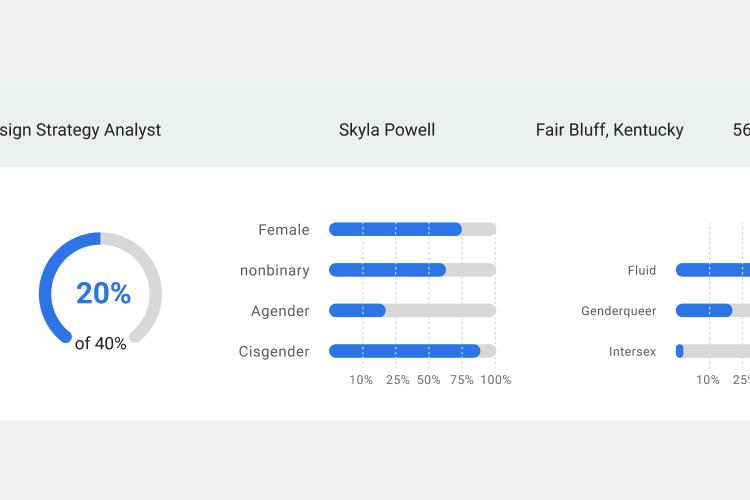Image resolution: width=750 pixels, height=500 pixels.
Task: Click the nonbinary label
Action: coord(275,270)
